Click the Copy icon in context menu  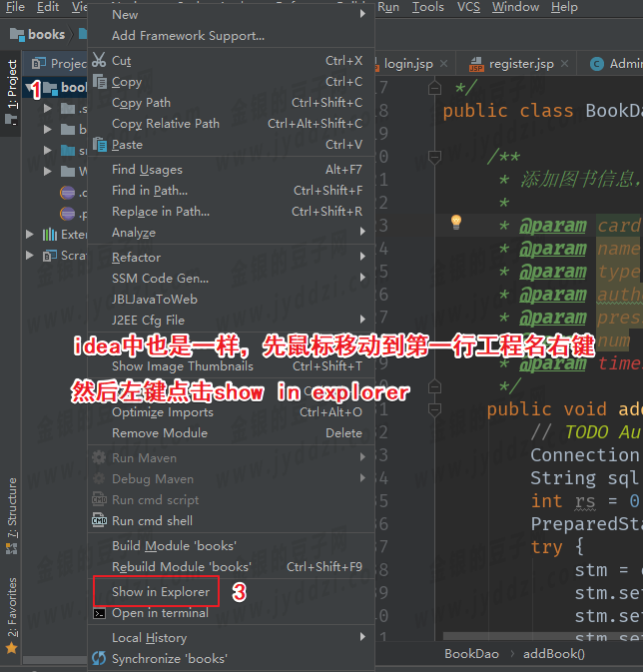pos(100,81)
